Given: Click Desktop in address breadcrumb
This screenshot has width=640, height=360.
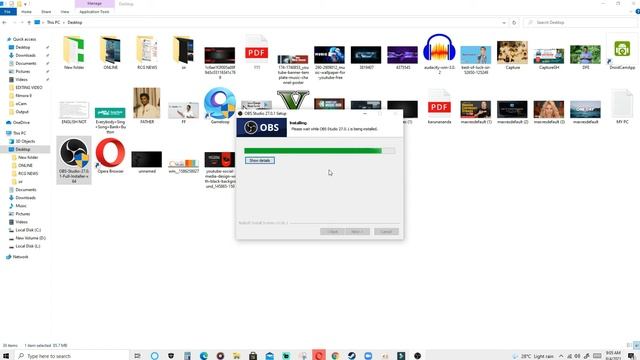Looking at the screenshot, I should point(75,22).
